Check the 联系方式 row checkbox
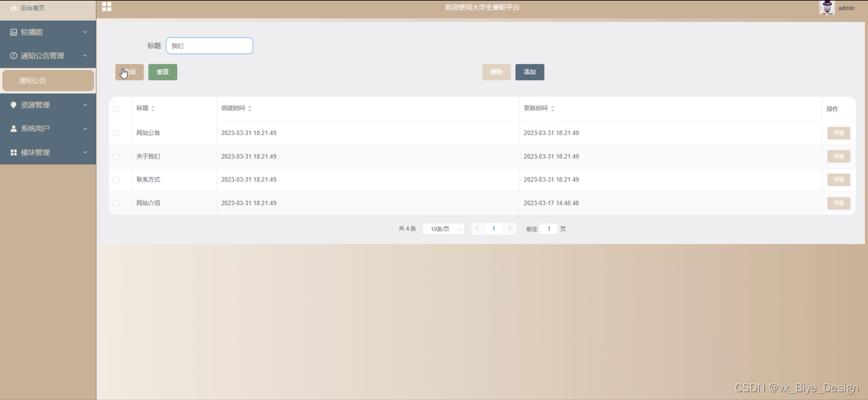Viewport: 868px width, 400px height. 116,180
